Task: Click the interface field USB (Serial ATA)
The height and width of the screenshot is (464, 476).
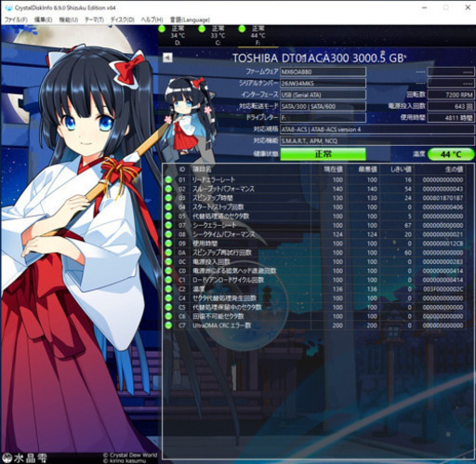Action: tap(323, 95)
